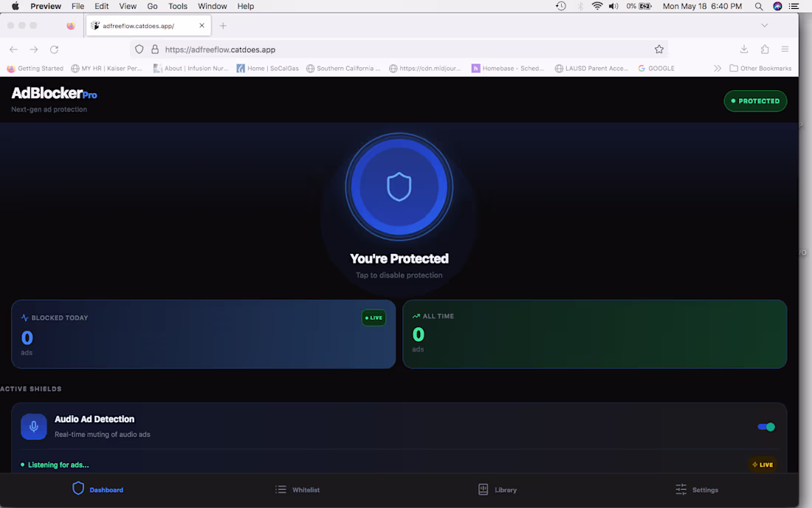Open the Go menu
This screenshot has height=508, width=812.
pos(152,6)
